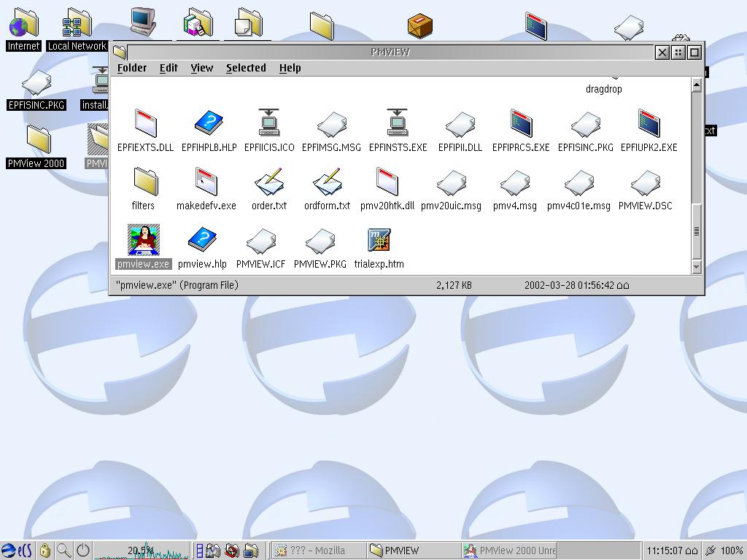Click the red tray icon in taskbar

[x=232, y=551]
